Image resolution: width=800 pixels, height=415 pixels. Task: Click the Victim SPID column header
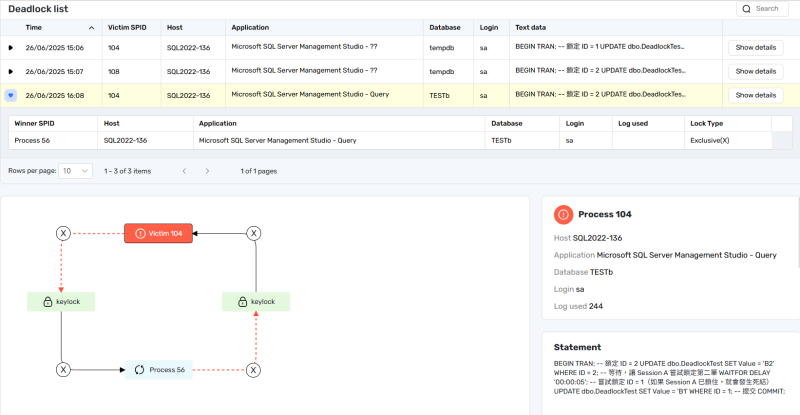(x=126, y=27)
